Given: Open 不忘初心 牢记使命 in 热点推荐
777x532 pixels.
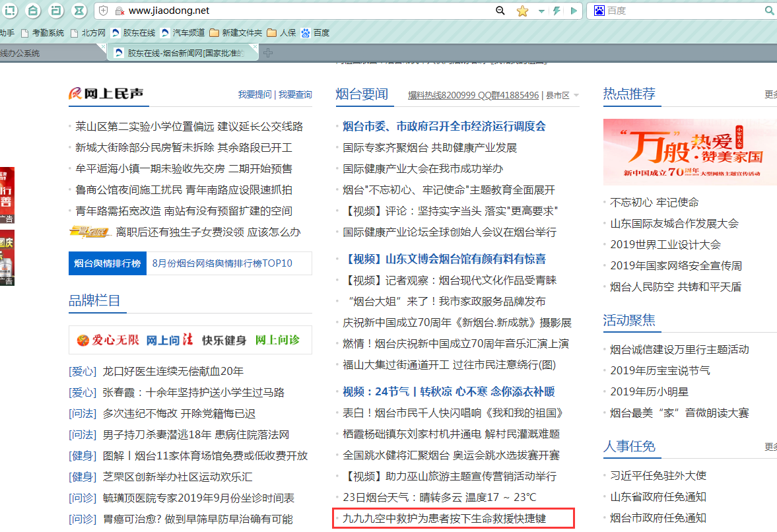Looking at the screenshot, I should pos(654,202).
